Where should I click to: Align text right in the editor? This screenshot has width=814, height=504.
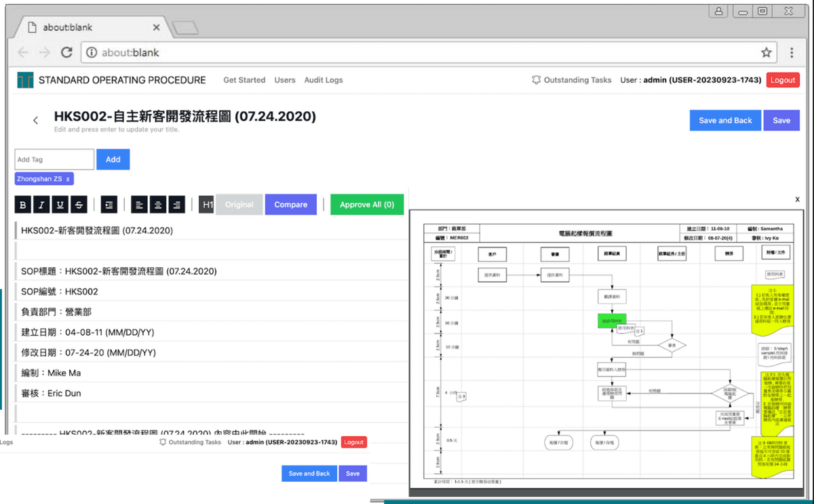[x=176, y=205]
